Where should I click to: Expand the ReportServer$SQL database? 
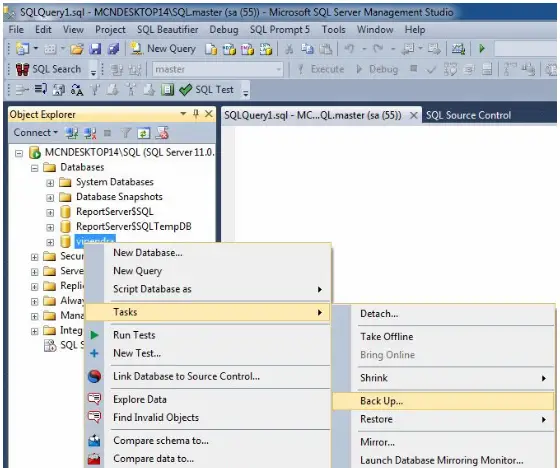pos(50,213)
